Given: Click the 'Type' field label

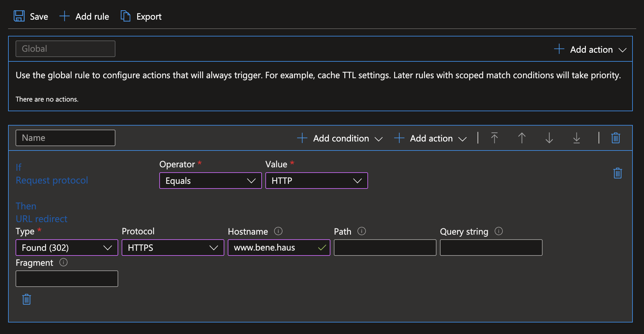Looking at the screenshot, I should [x=25, y=231].
